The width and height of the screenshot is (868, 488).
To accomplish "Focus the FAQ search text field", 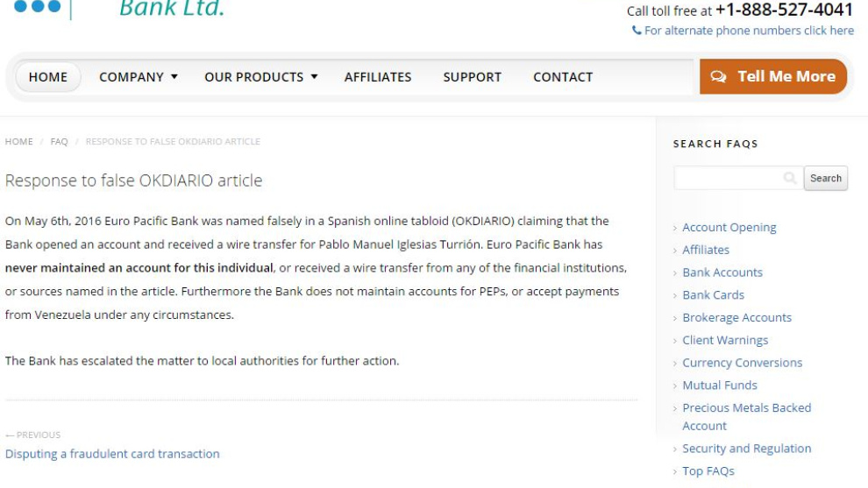I will pyautogui.click(x=728, y=179).
